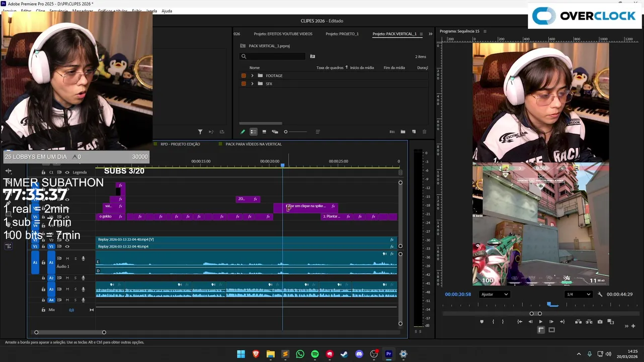Screen dimensions: 644x362
Task: Click the Automate to Sequence icon
Action: (x=392, y=132)
